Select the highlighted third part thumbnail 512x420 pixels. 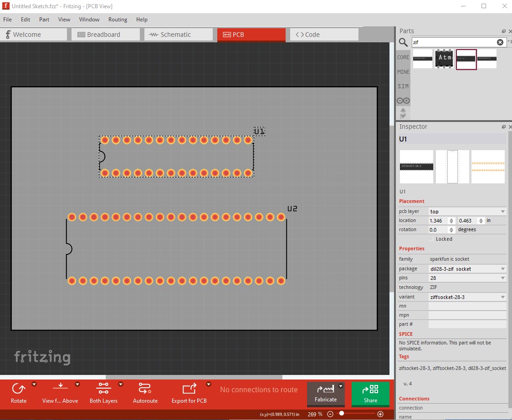[466, 59]
